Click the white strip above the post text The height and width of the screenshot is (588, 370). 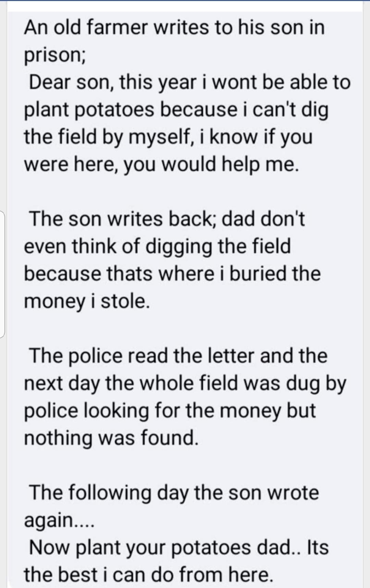[x=185, y=6]
